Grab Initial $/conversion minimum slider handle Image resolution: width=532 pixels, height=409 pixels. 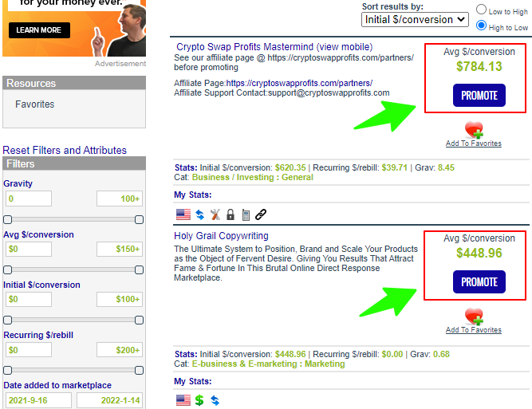7,321
